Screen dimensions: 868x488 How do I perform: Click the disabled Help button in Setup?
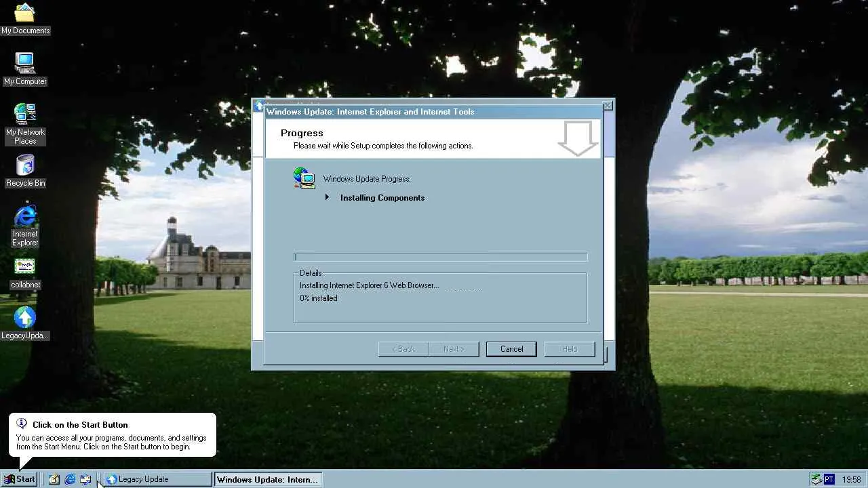point(570,349)
